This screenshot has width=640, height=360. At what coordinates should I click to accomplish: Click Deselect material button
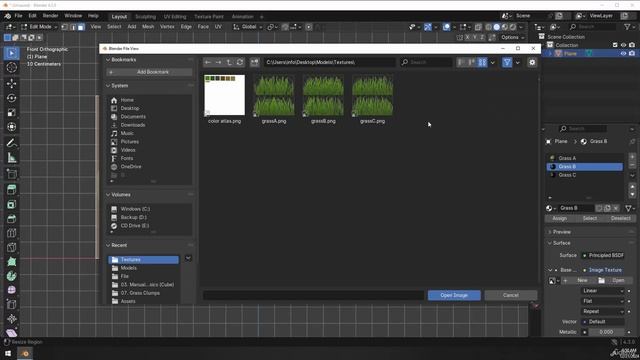click(620, 218)
